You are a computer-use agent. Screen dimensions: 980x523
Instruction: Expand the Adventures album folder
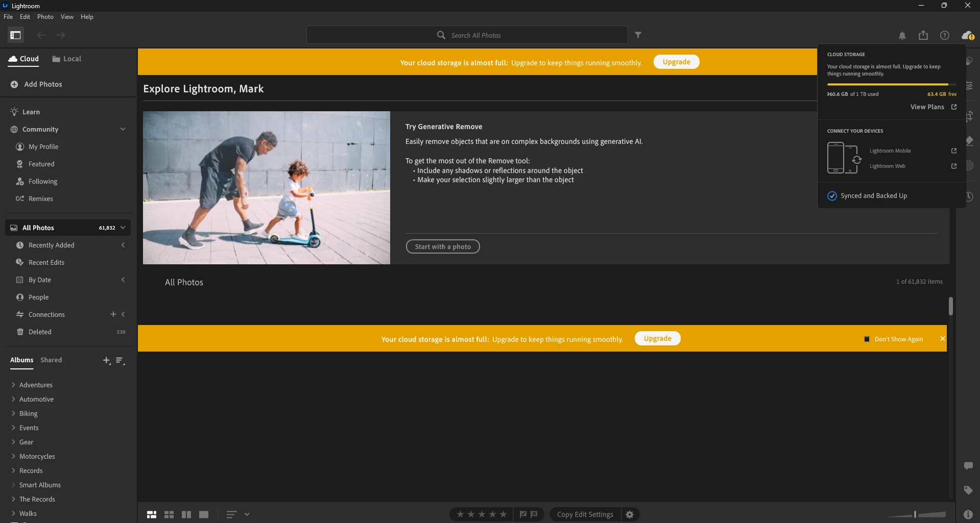coord(13,385)
